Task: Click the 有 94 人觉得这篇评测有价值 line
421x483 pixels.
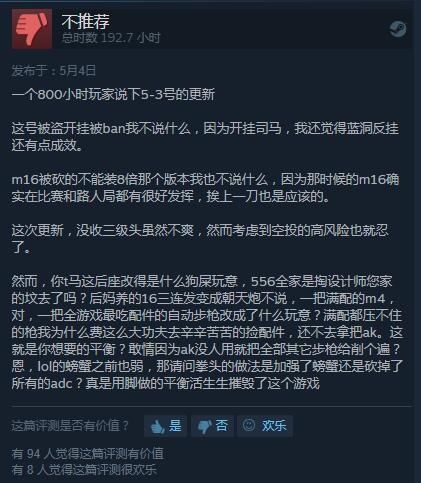Action: click(88, 454)
